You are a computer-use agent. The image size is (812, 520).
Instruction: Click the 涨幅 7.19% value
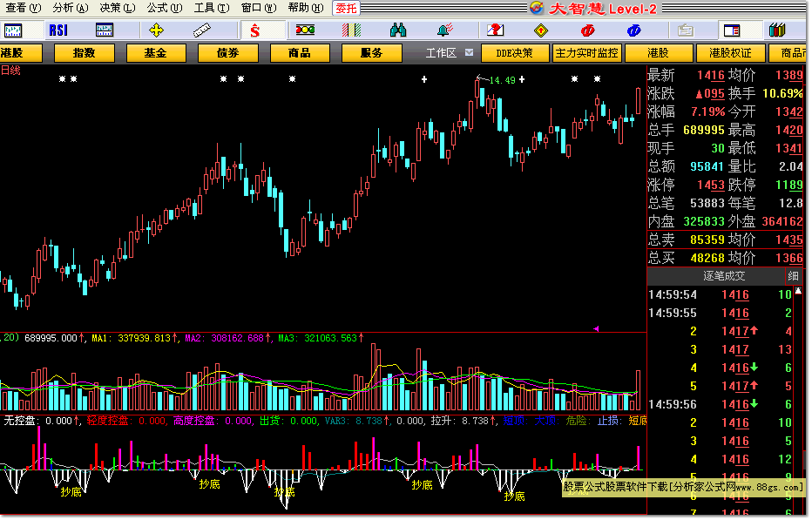708,111
